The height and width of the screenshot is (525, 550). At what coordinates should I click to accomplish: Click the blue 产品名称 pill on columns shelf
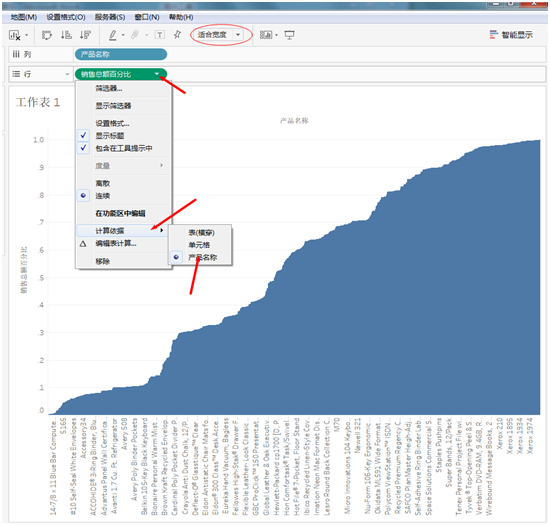(120, 54)
